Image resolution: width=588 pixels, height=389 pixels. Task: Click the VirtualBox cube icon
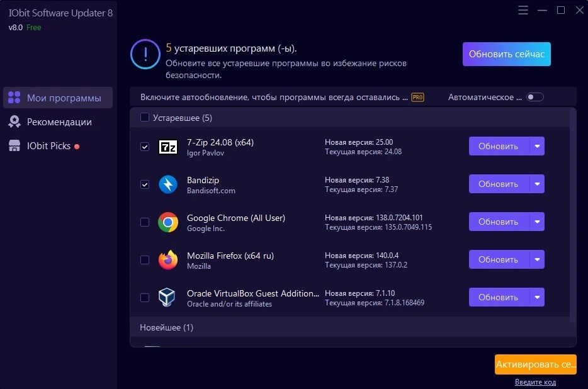(x=167, y=298)
